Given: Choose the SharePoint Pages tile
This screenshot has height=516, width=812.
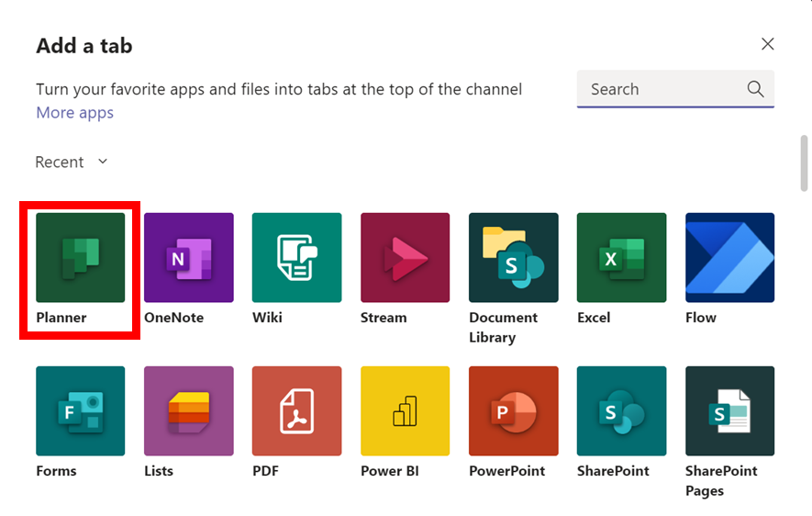Looking at the screenshot, I should click(729, 410).
